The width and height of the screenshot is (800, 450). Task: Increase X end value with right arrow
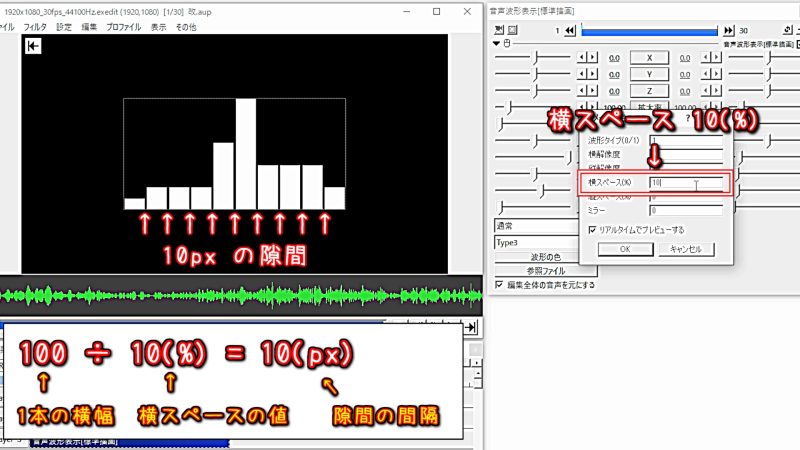(x=717, y=58)
